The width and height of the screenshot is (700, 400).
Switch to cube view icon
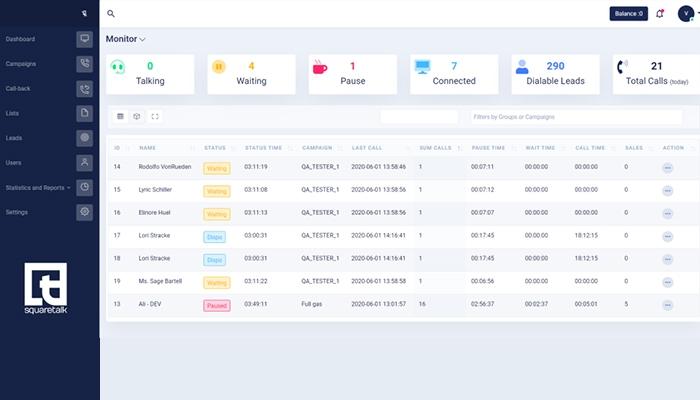click(x=137, y=117)
